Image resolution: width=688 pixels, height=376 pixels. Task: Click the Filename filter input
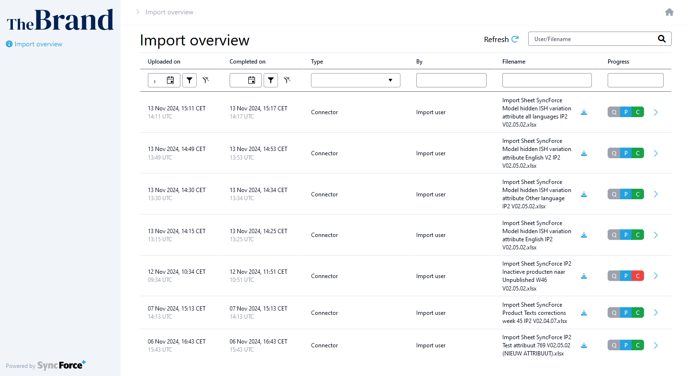(547, 80)
